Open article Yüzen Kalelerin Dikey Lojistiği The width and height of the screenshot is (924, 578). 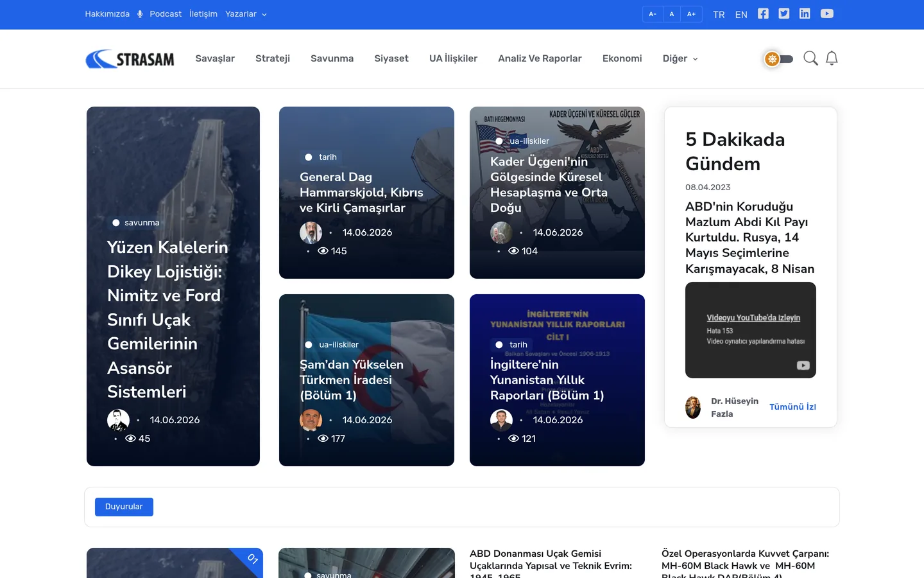tap(167, 319)
